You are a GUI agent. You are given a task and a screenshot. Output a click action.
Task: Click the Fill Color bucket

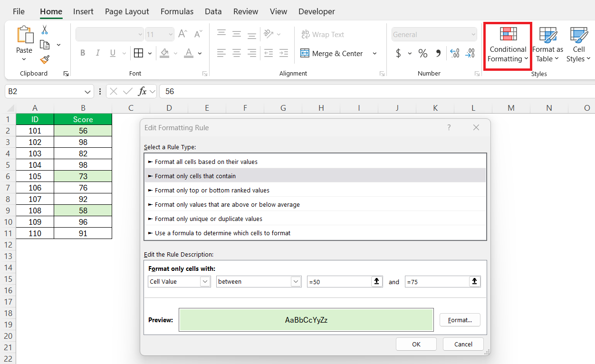tap(165, 53)
